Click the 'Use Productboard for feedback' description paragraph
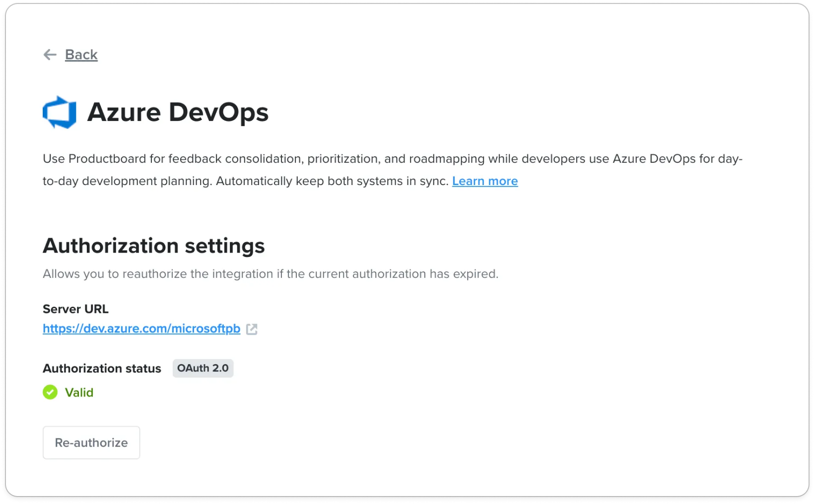 [x=393, y=170]
